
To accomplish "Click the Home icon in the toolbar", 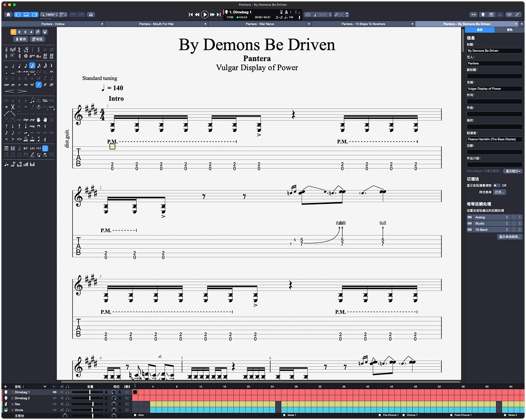I will click(x=8, y=14).
